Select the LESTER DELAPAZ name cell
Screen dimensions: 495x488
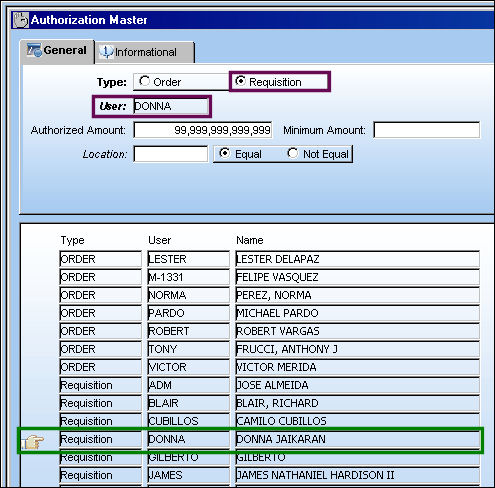(x=357, y=259)
